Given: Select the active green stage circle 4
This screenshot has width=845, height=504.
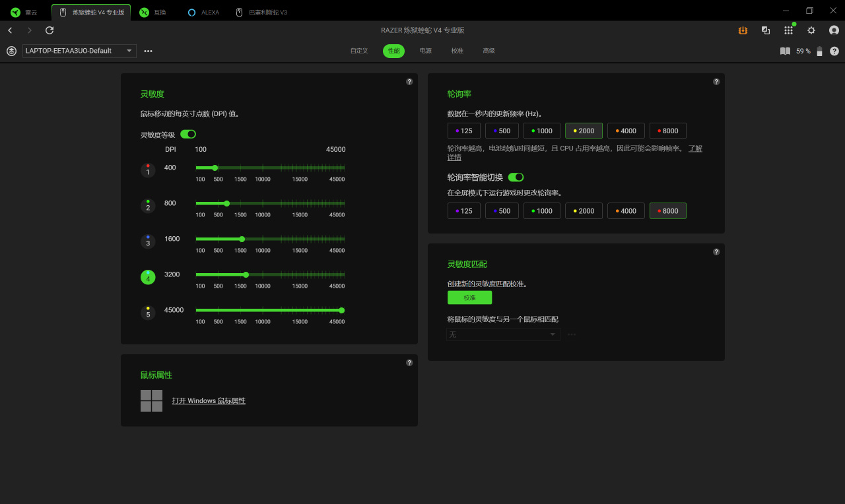Looking at the screenshot, I should (148, 277).
